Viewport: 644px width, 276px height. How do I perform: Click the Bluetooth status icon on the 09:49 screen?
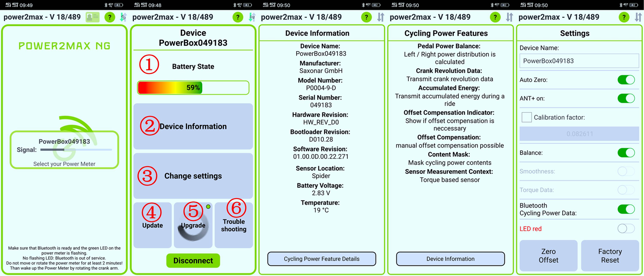[x=106, y=5]
